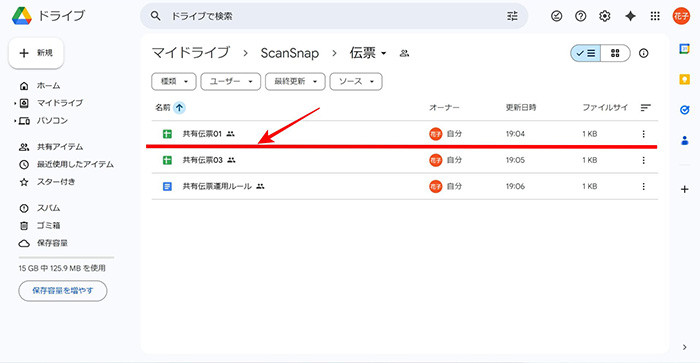
Task: Navigate to マイドライブ breadcrumb
Action: [191, 53]
